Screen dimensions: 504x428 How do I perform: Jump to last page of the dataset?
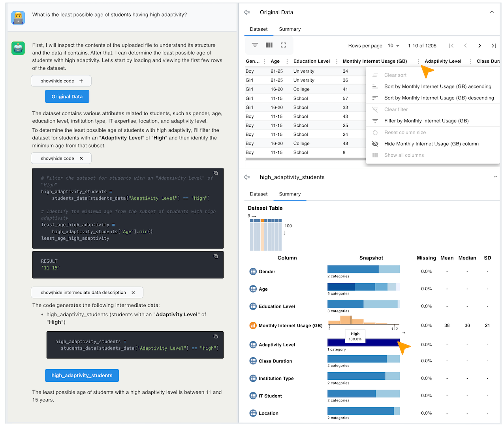[493, 46]
